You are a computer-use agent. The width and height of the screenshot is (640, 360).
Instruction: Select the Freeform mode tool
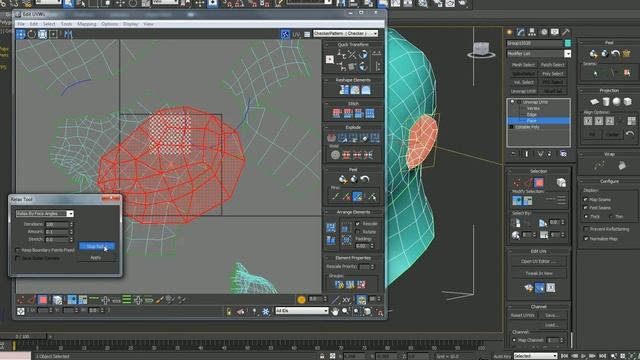click(53, 34)
